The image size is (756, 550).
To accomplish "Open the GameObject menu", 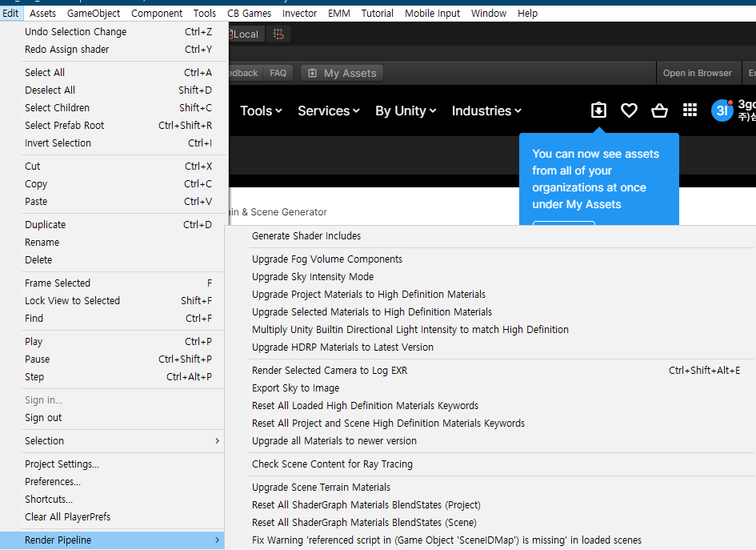I will click(94, 14).
